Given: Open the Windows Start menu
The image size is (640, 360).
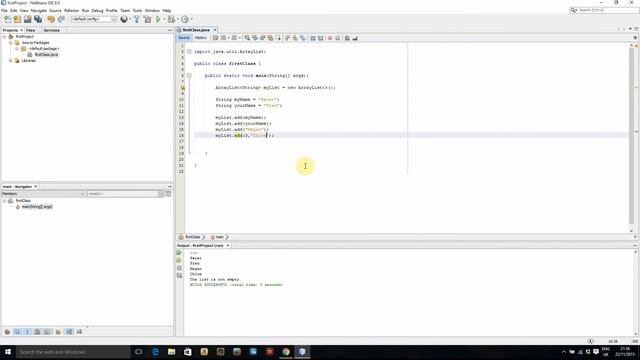Looking at the screenshot, I should 8,352.
